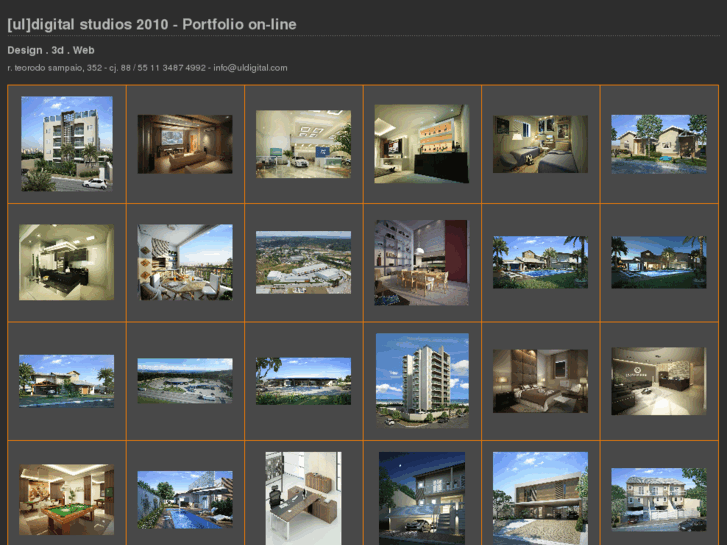Open the apartment building with white car thumbnail
Screen dimensions: 727x545
pyautogui.click(x=67, y=144)
